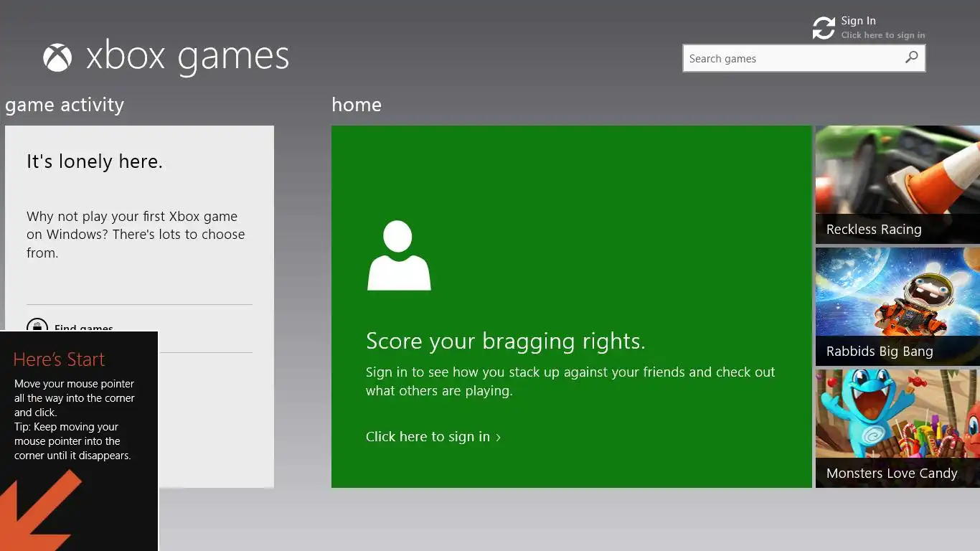Select the 'home' section heading
This screenshot has height=551, width=980.
[x=357, y=105]
